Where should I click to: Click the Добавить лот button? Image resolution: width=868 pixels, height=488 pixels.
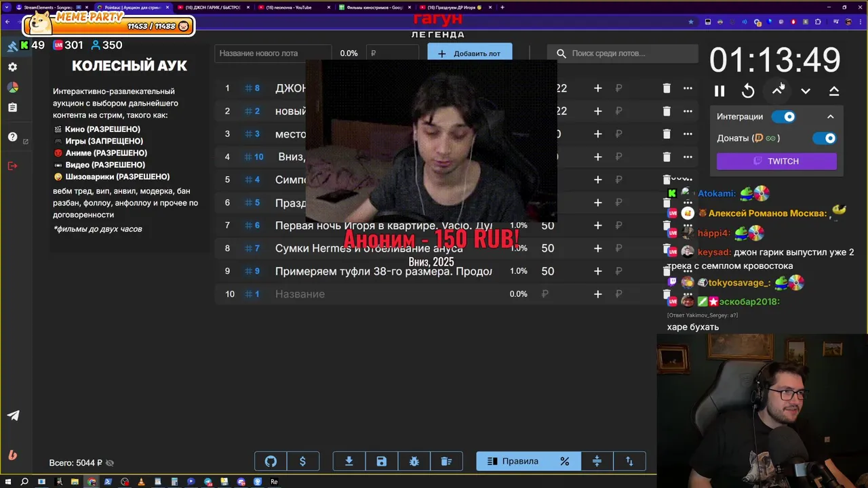pos(469,54)
